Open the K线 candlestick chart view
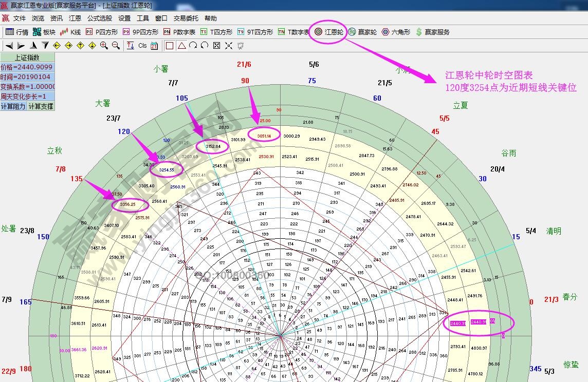The height and width of the screenshot is (382, 588). coord(70,32)
